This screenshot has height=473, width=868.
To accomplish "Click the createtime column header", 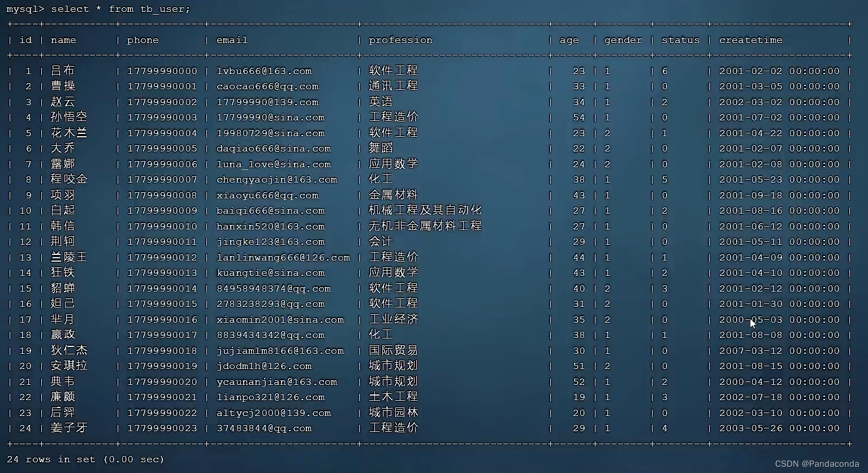I will click(x=750, y=40).
